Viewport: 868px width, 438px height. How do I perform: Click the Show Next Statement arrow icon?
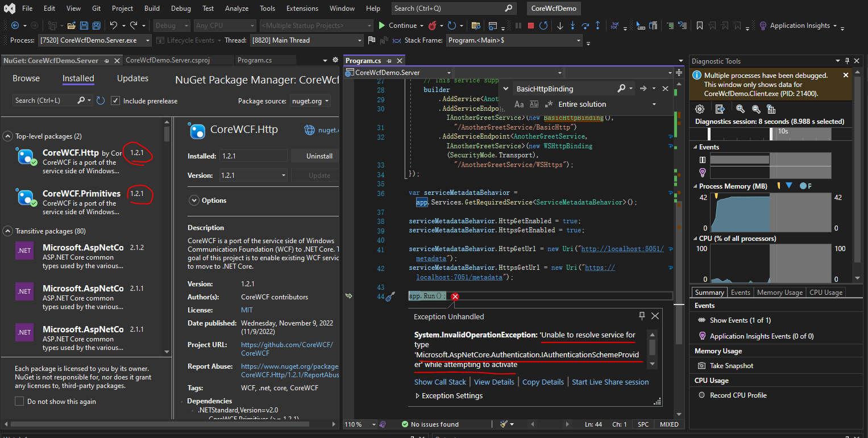click(560, 26)
